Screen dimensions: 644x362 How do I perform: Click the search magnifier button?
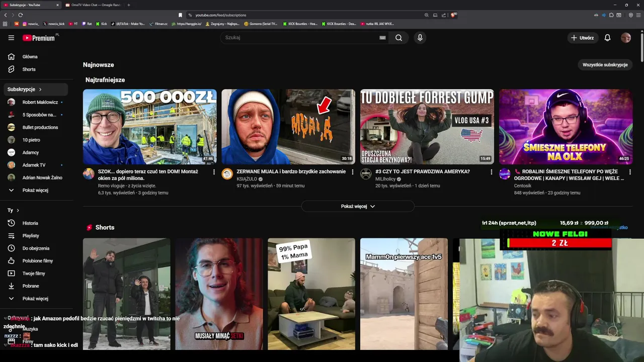click(x=398, y=38)
